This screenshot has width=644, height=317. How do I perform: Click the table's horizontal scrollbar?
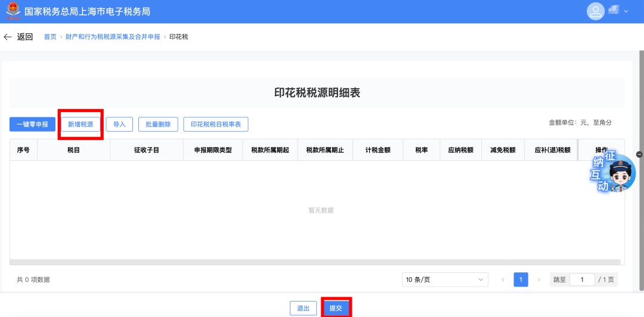tap(317, 262)
